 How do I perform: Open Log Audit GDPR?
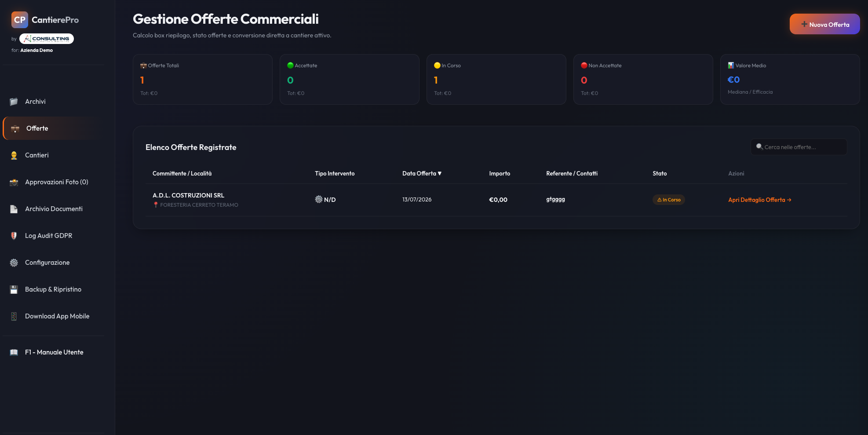(x=54, y=236)
